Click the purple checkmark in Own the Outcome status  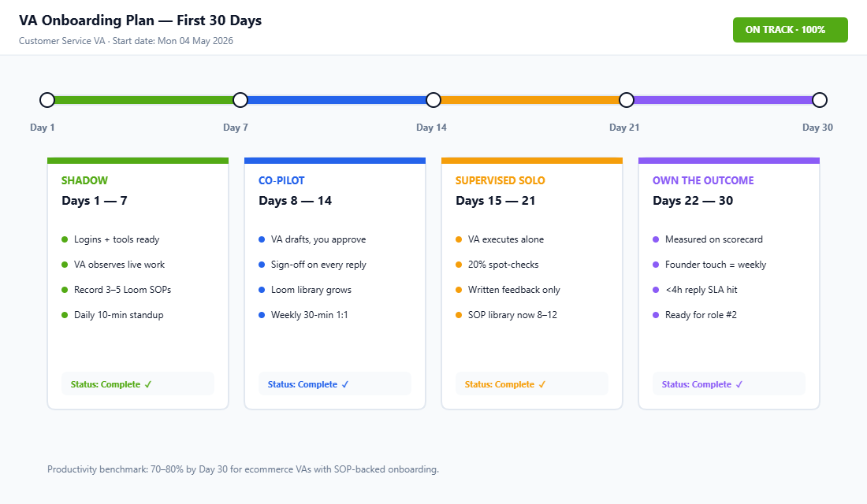739,384
